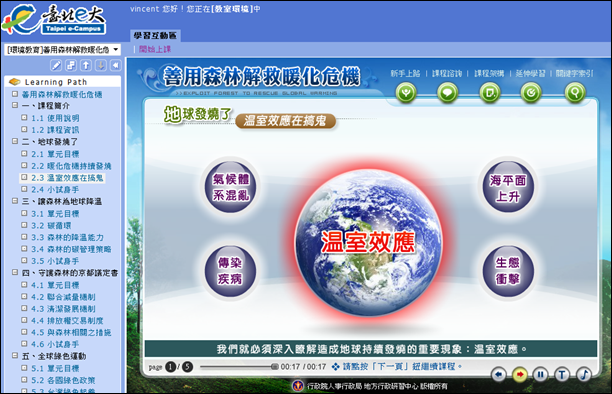The image size is (612, 394).
Task: Click the 海平面上升 purple circle
Action: pyautogui.click(x=507, y=187)
